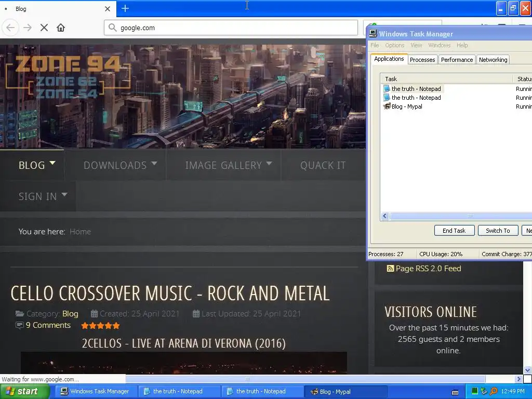
Task: Click Safely Remove Hardware tray icon
Action: (x=484, y=391)
